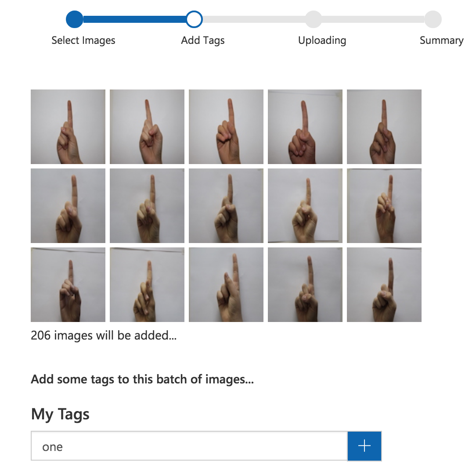Click the 'Summary' step label
This screenshot has width=476, height=465.
tap(441, 40)
